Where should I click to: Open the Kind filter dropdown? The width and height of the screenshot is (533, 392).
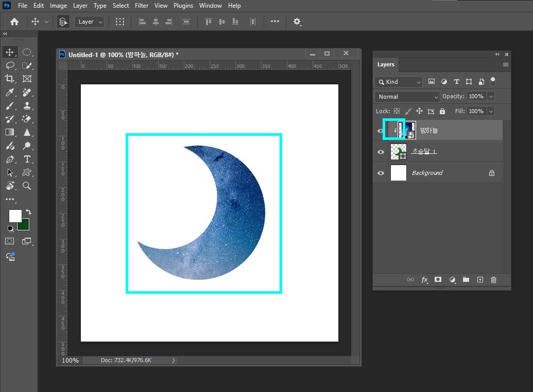click(399, 82)
